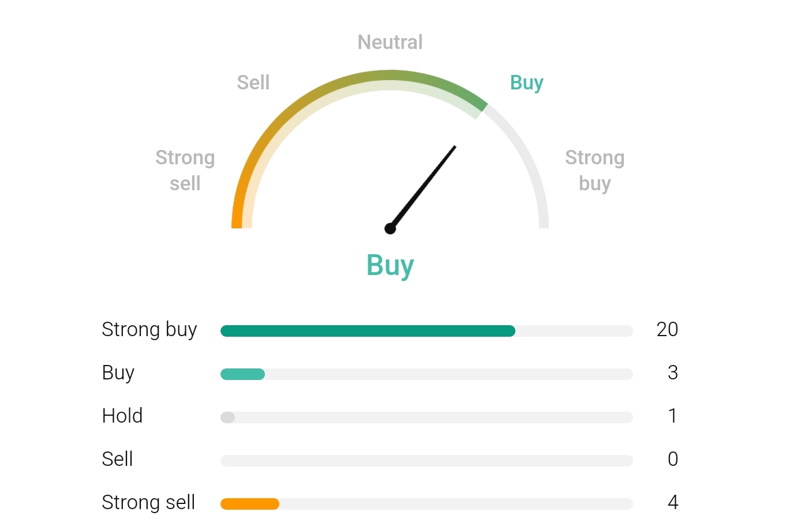Click the Strong buy gauge label
812x527 pixels.
click(595, 170)
